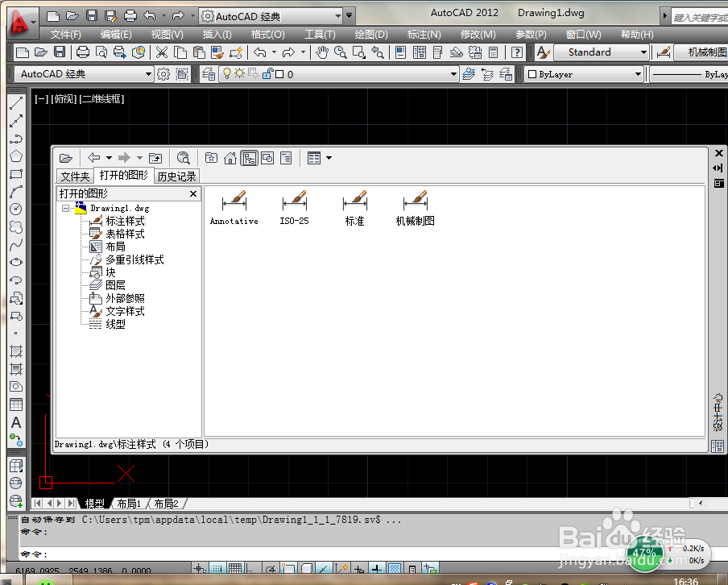This screenshot has width=728, height=585.
Task: Select the Polygon draw tool
Action: (16, 156)
